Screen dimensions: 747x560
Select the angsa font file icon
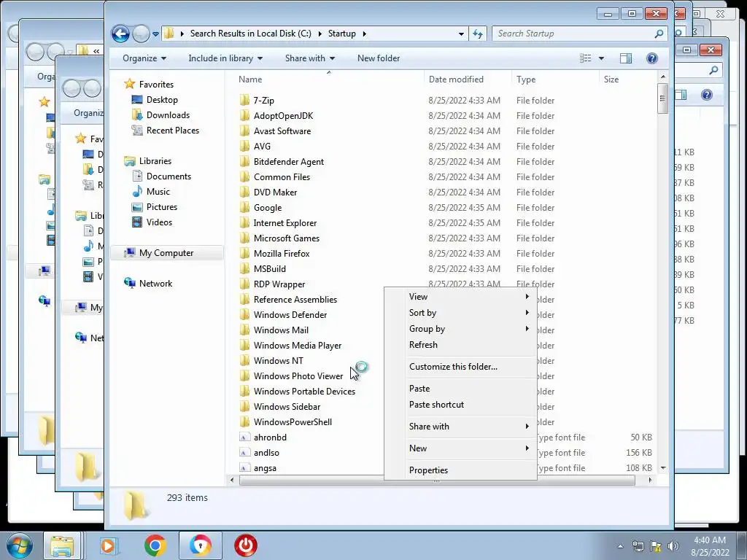pos(244,467)
